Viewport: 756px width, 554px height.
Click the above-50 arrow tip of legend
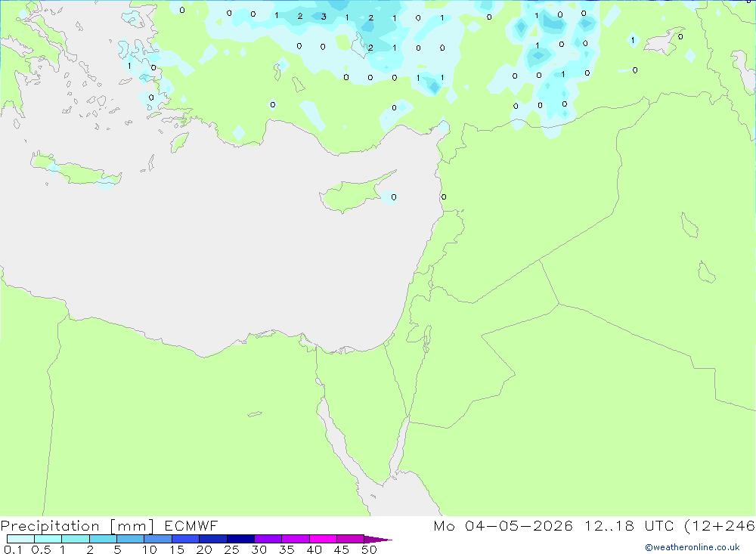[x=378, y=540]
